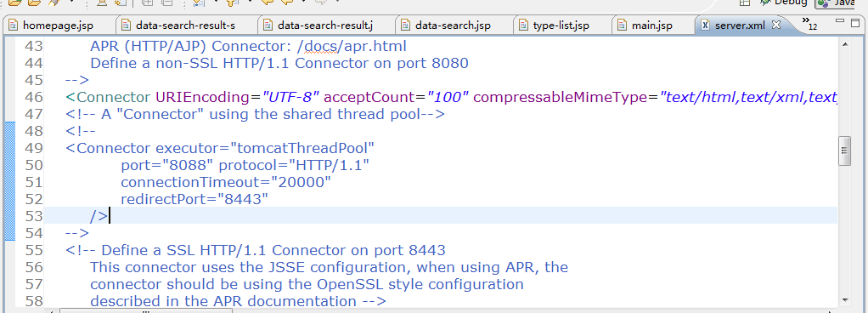Click the vertical scrollbar up arrow

tap(844, 43)
